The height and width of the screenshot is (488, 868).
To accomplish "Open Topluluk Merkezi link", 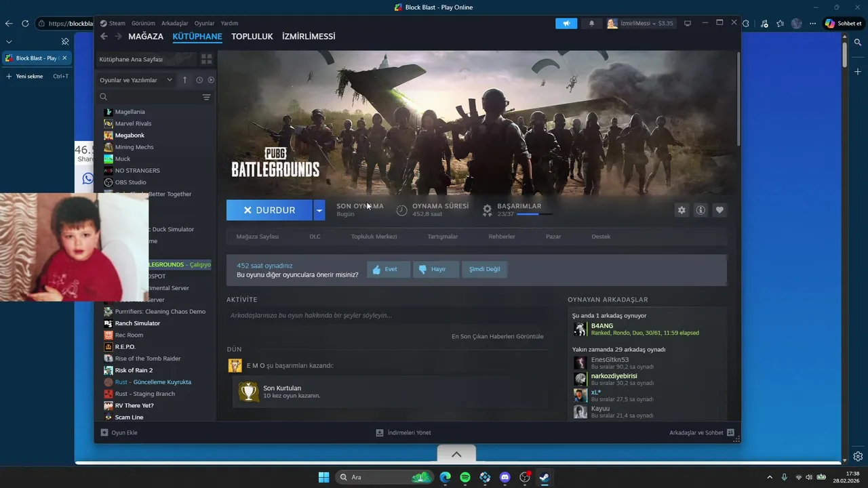I will (374, 237).
